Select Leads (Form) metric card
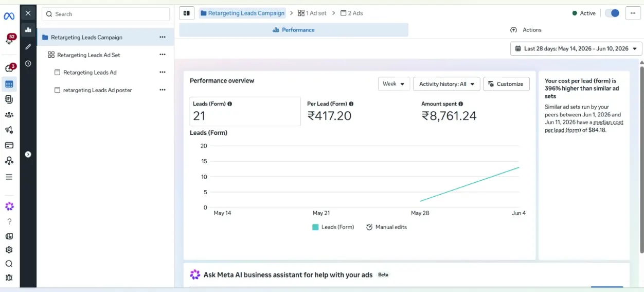The height and width of the screenshot is (292, 644). point(245,111)
